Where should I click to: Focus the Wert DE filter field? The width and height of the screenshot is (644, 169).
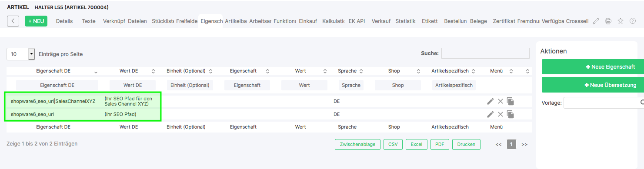[133, 85]
